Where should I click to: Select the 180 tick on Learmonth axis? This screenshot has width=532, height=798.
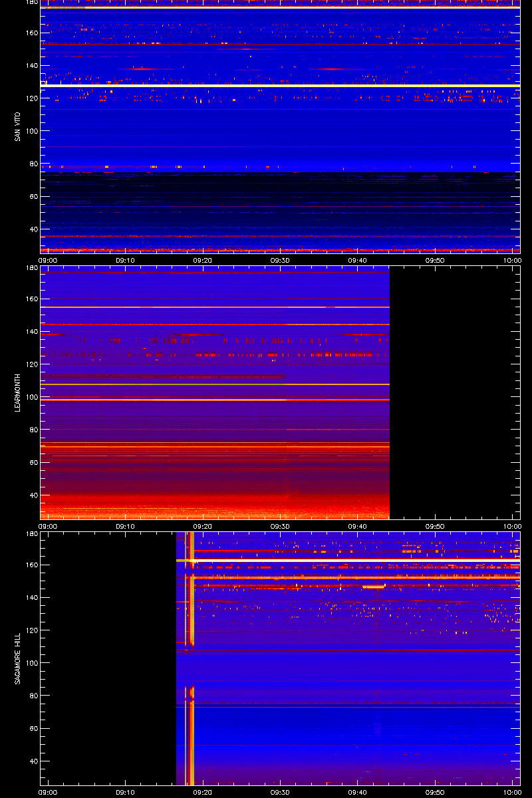(x=31, y=268)
